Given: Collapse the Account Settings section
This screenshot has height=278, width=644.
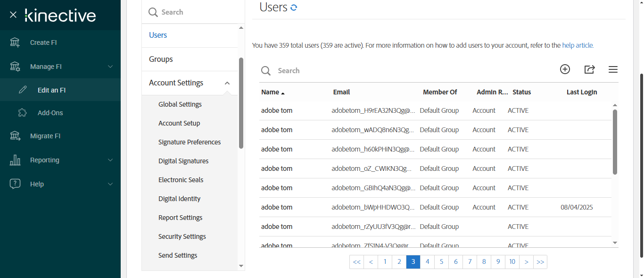Looking at the screenshot, I should 227,83.
